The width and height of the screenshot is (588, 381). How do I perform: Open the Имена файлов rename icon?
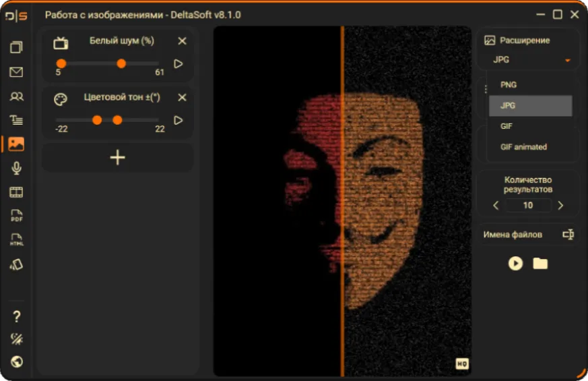tap(568, 234)
